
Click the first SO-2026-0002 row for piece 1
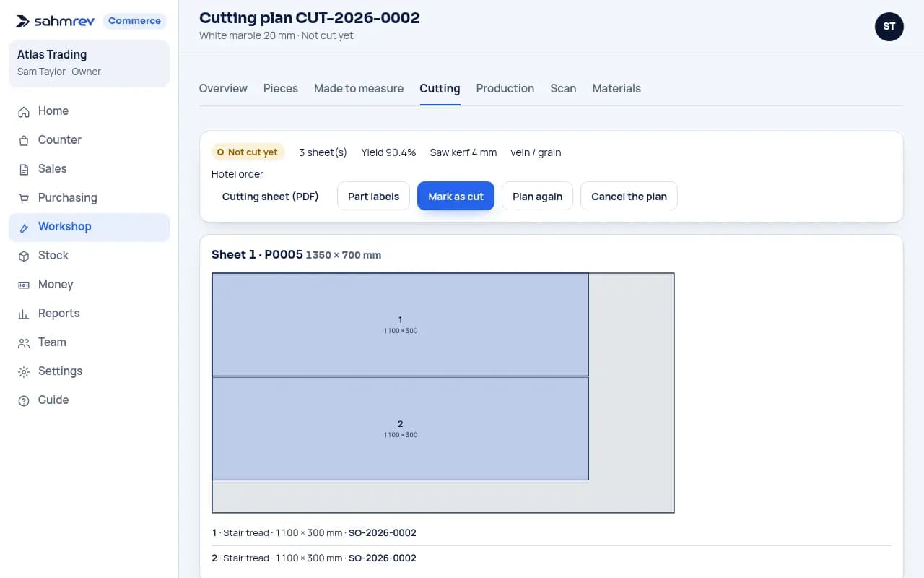(552, 533)
